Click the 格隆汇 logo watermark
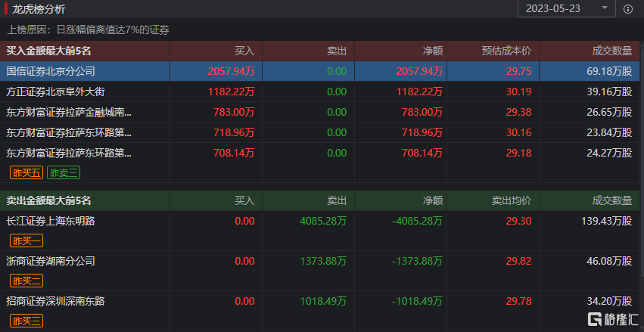This screenshot has height=332, width=644. [x=612, y=319]
